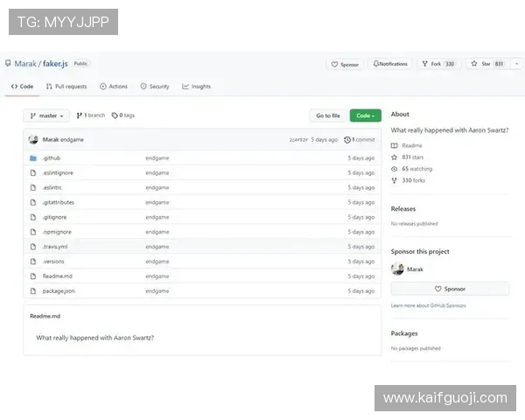The width and height of the screenshot is (525, 420).
Task: Switch to the Code tab
Action: click(x=22, y=87)
